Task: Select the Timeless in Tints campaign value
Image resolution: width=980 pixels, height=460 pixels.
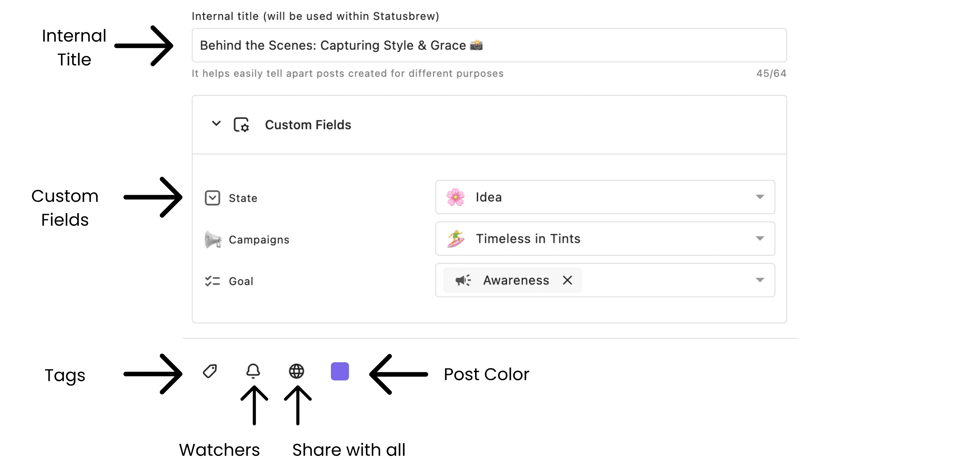Action: tap(528, 239)
